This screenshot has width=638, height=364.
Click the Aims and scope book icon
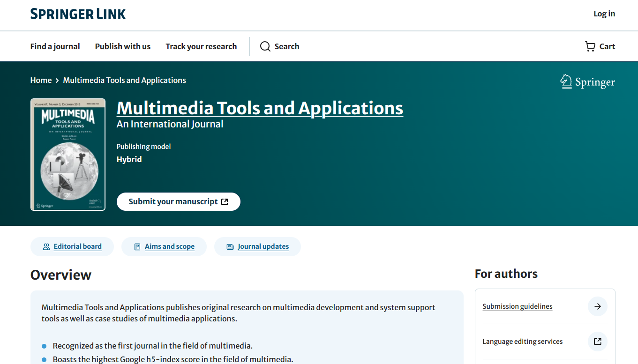click(137, 247)
